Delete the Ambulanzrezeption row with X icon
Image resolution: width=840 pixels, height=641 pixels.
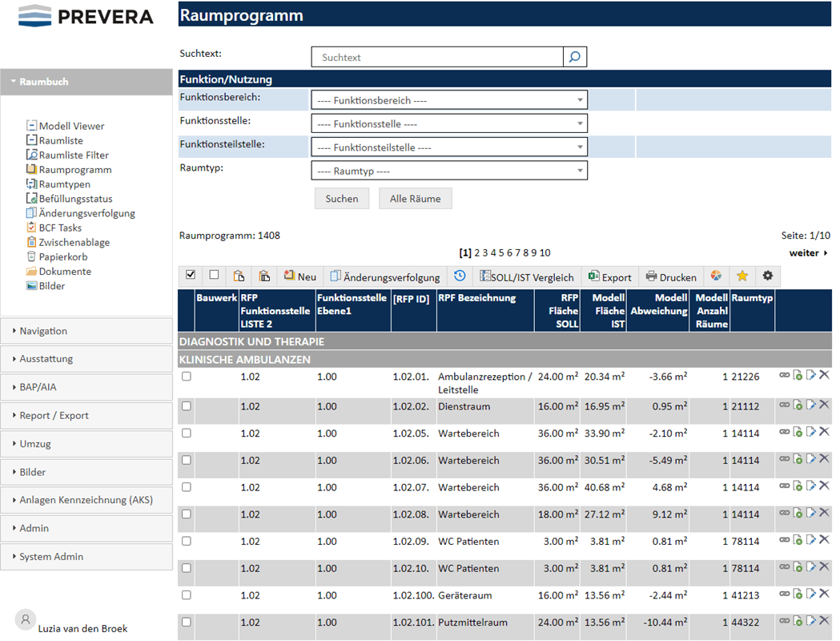[824, 375]
